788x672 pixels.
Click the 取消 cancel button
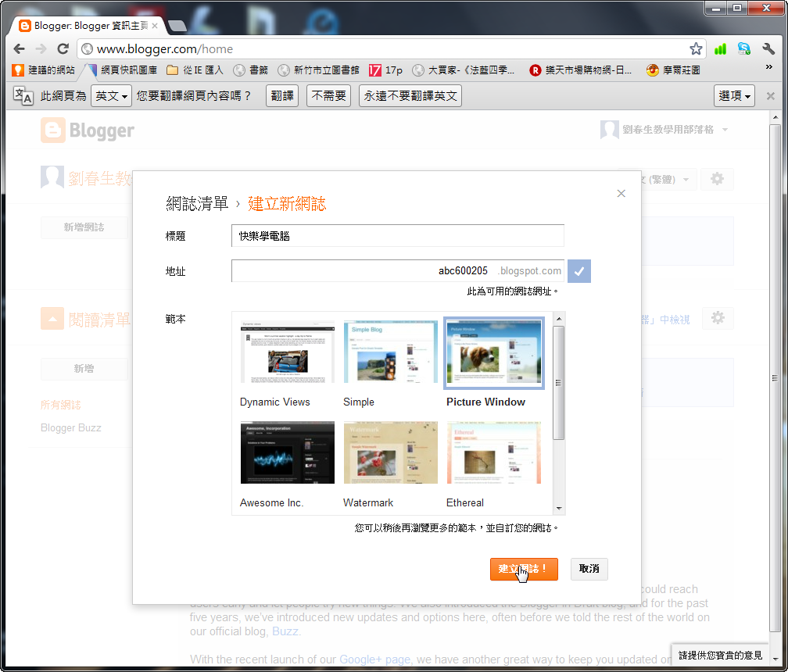click(x=589, y=569)
